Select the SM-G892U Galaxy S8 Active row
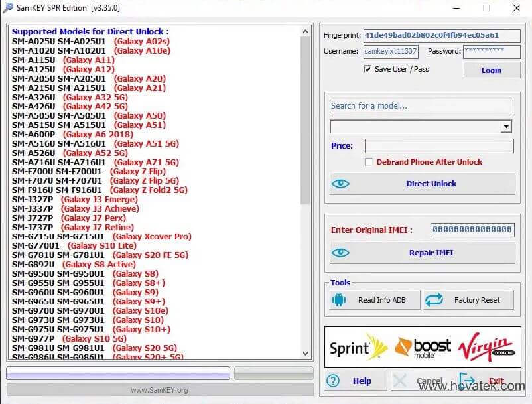532x404 pixels. point(74,265)
